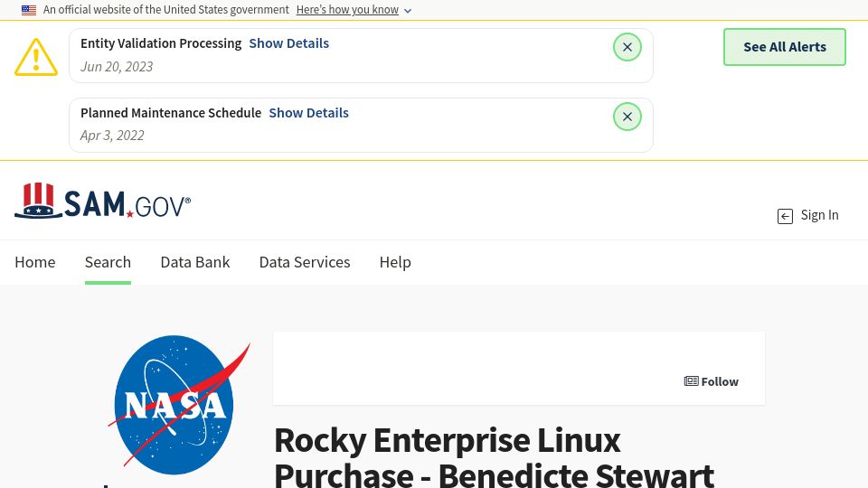Dismiss the Entity Validation Processing alert

(x=627, y=47)
